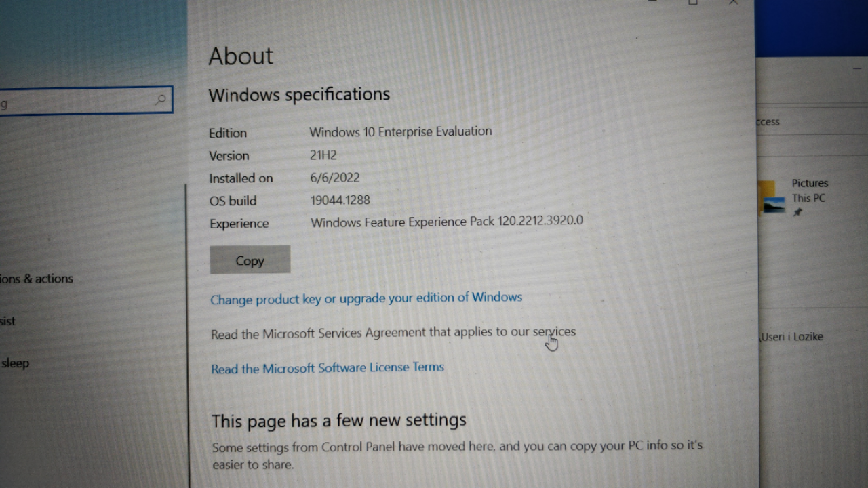Close the Settings window

pos(734,3)
